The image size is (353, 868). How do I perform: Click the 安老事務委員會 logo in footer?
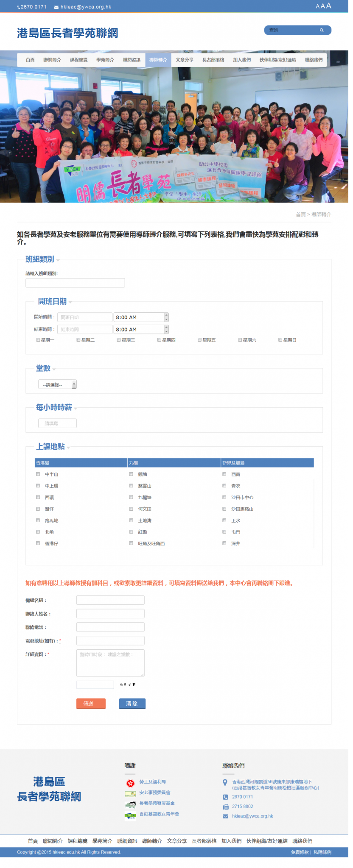130,793
